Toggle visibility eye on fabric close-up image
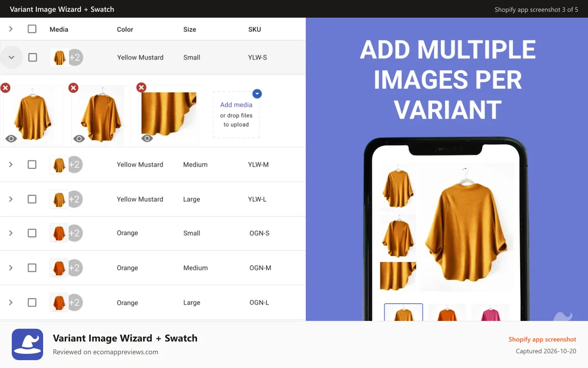Viewport: 588px width, 368px height. click(x=147, y=139)
